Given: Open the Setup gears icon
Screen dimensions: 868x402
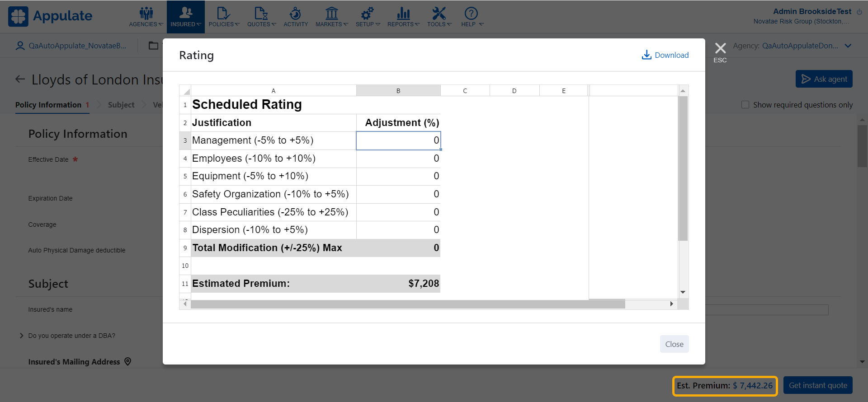Looking at the screenshot, I should tap(367, 14).
